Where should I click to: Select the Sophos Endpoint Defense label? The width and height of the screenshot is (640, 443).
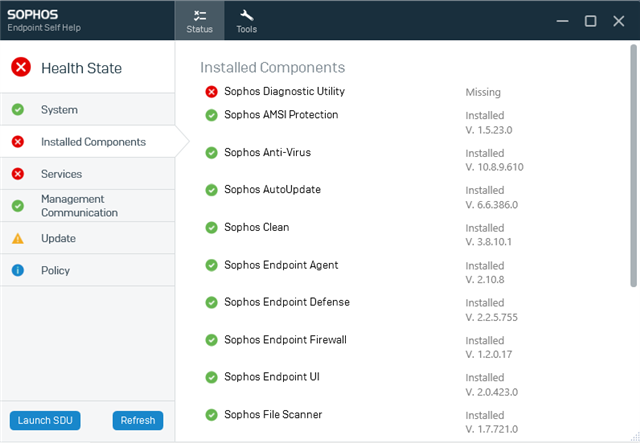click(287, 302)
